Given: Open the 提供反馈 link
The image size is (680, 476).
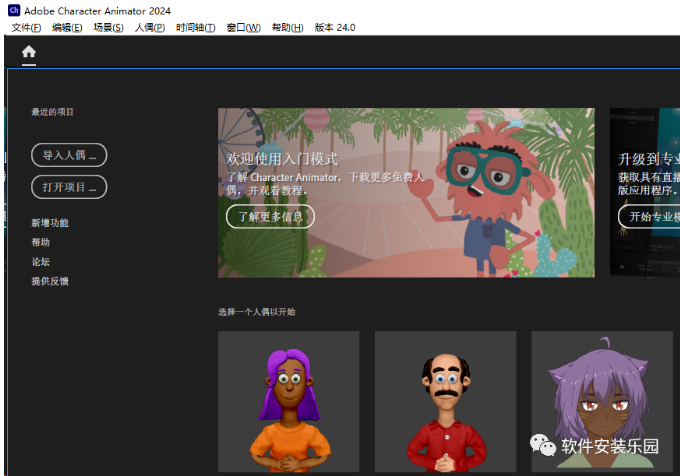Looking at the screenshot, I should (x=50, y=281).
